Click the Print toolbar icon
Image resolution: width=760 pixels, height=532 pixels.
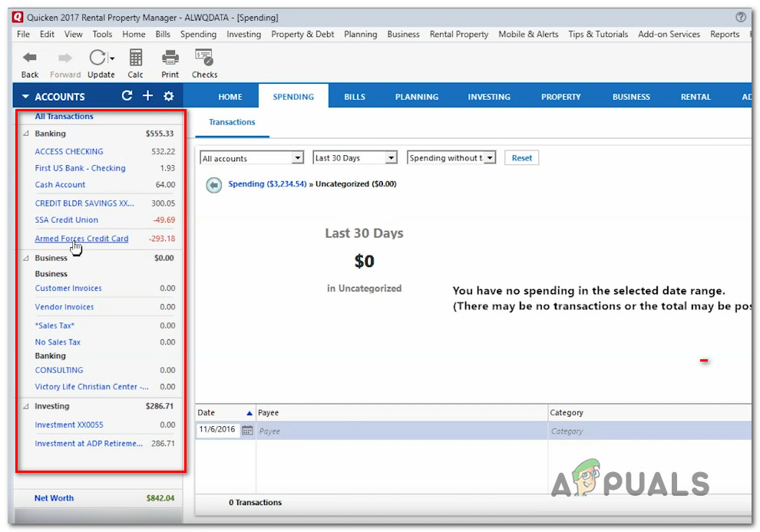tap(170, 58)
